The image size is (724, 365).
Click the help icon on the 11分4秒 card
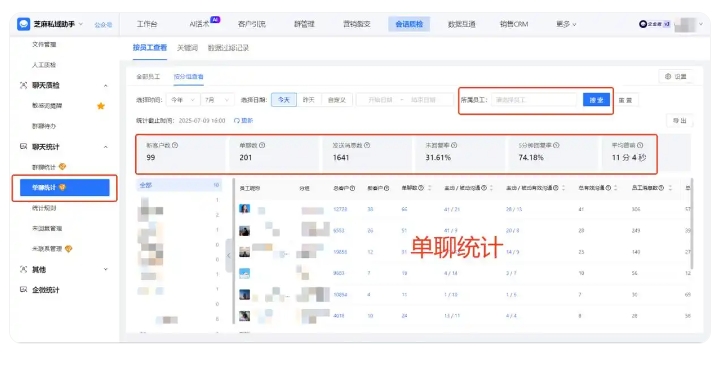(x=640, y=145)
